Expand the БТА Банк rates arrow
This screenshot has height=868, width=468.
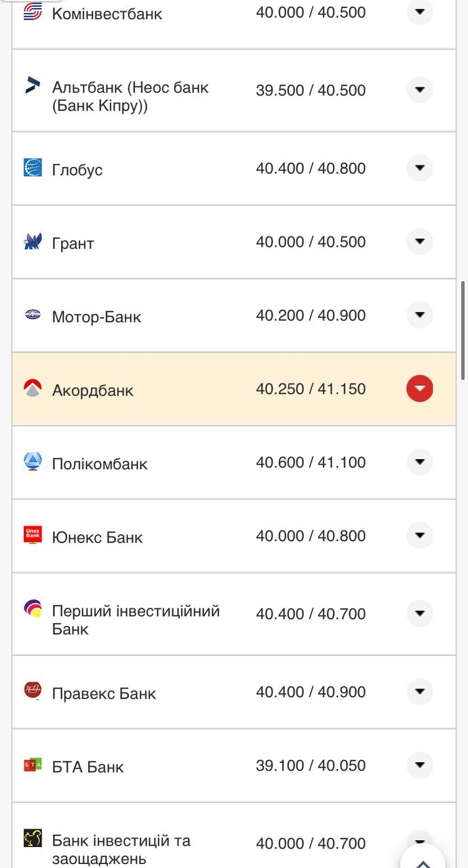[x=419, y=765]
